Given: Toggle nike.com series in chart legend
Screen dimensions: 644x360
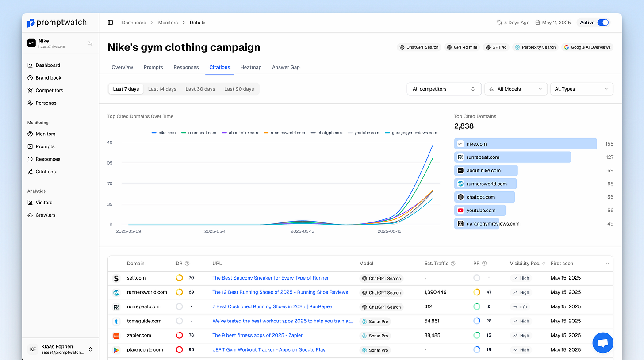Looking at the screenshot, I should point(163,133).
